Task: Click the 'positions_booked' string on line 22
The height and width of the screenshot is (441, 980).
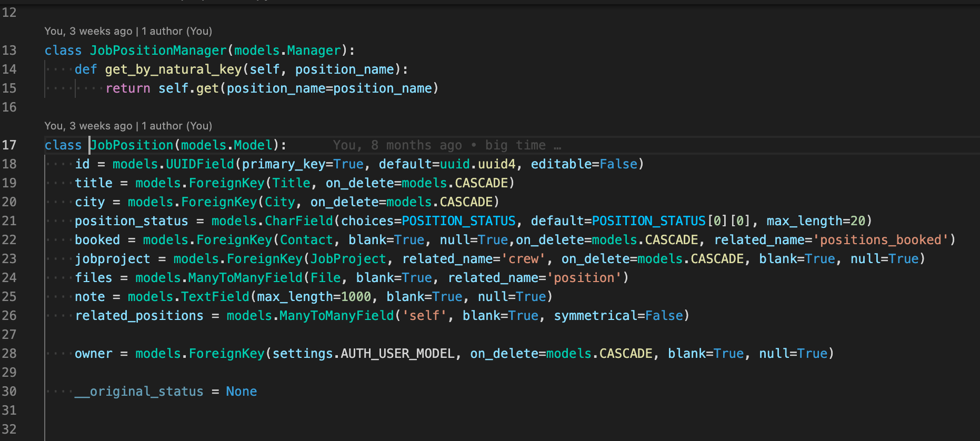Action: pos(881,240)
